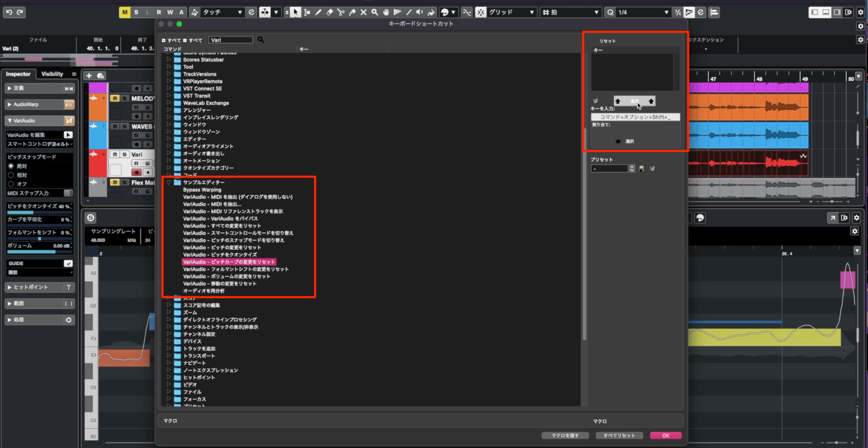868x448 pixels.
Task: Select the Draw pencil tool
Action: coord(318,12)
